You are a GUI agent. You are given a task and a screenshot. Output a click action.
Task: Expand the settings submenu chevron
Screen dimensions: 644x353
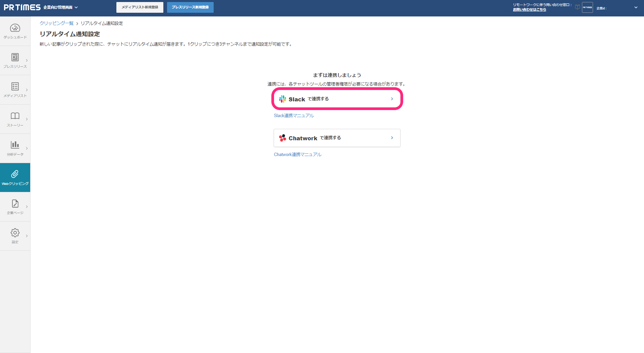pyautogui.click(x=27, y=236)
